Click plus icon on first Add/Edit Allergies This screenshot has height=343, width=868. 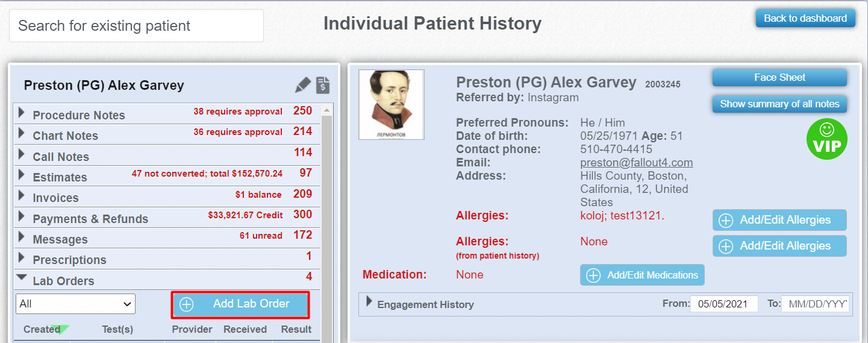[726, 221]
